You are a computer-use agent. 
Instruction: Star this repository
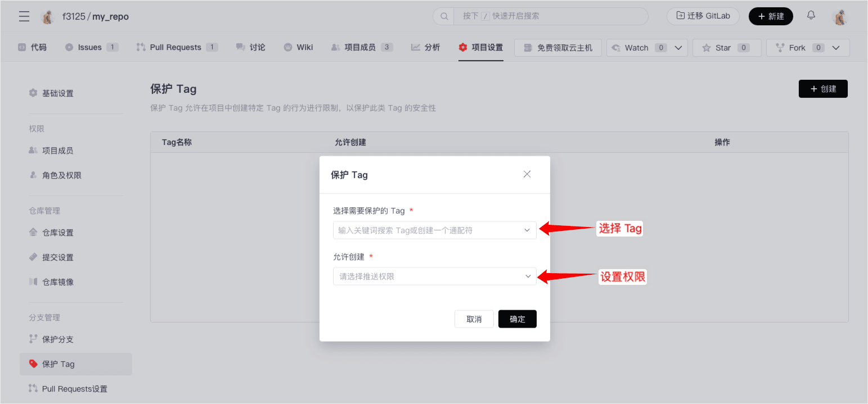click(726, 48)
